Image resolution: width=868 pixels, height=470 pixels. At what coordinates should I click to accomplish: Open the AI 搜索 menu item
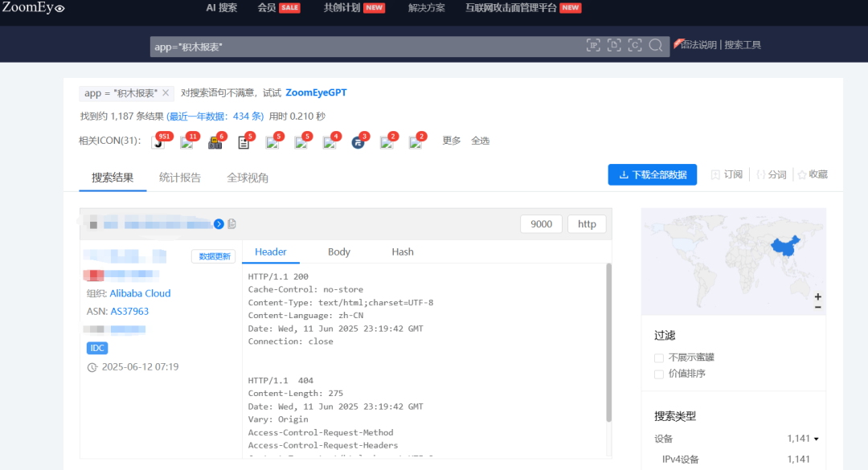click(222, 8)
